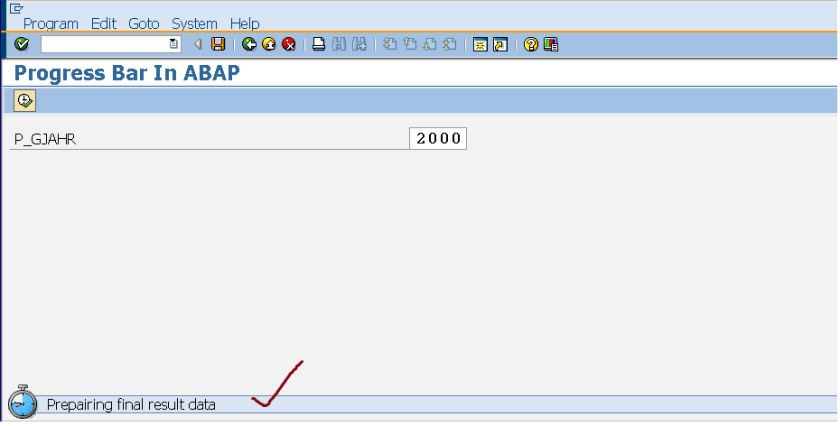Click the Save floppy disk icon

[218, 44]
